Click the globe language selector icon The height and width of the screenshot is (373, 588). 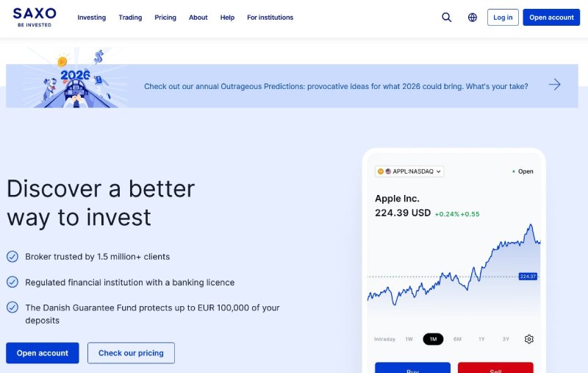(x=473, y=18)
